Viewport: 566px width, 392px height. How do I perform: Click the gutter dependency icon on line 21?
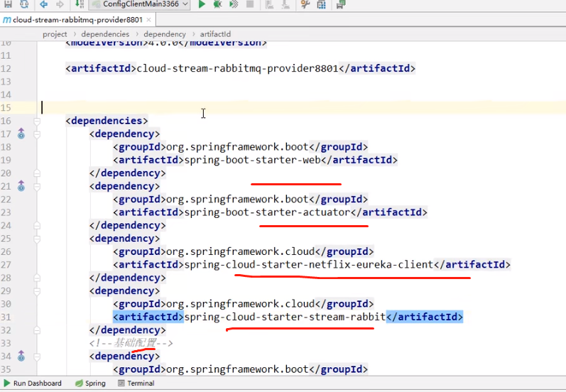pos(21,186)
